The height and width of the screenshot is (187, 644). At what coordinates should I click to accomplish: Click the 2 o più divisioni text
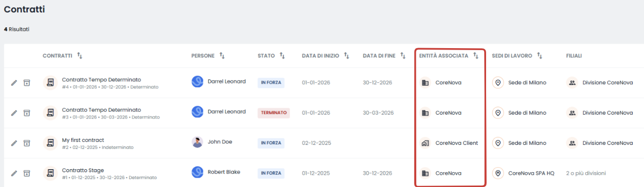point(586,173)
